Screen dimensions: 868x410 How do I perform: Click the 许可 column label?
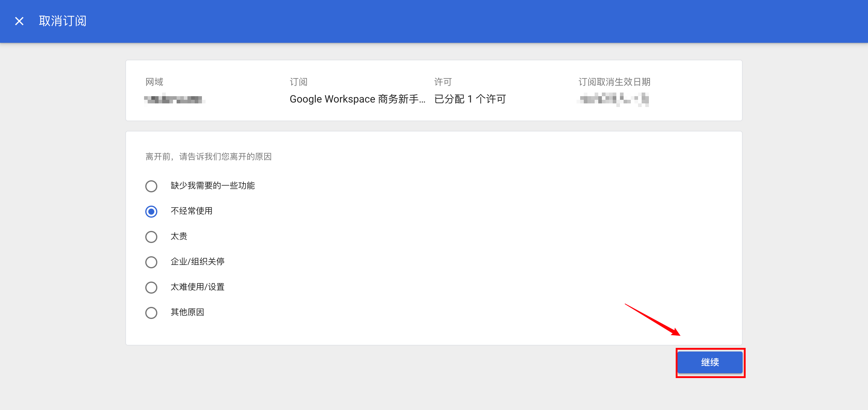443,82
